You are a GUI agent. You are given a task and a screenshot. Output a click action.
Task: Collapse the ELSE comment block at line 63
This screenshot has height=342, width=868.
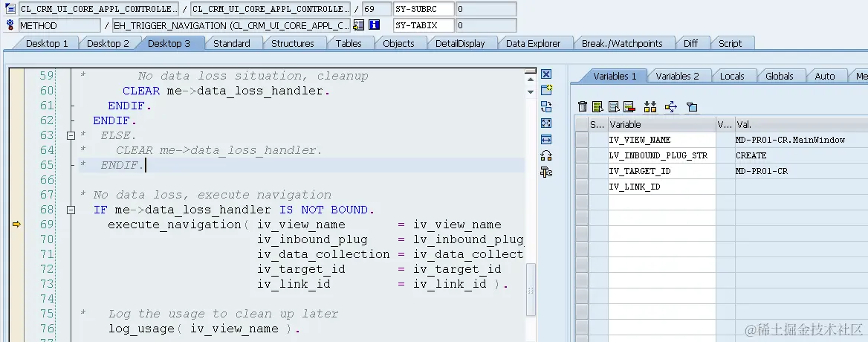pyautogui.click(x=71, y=135)
